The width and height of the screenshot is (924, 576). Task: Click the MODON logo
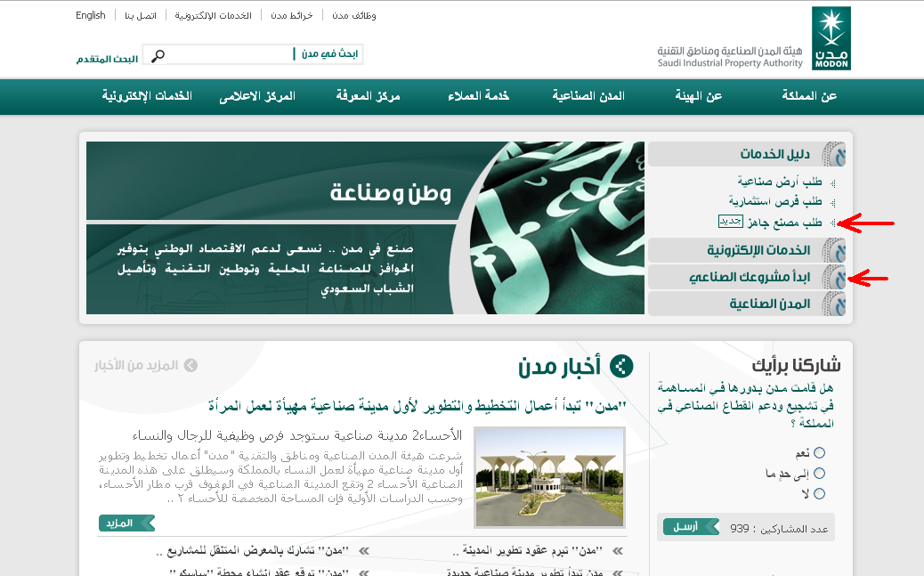click(831, 38)
